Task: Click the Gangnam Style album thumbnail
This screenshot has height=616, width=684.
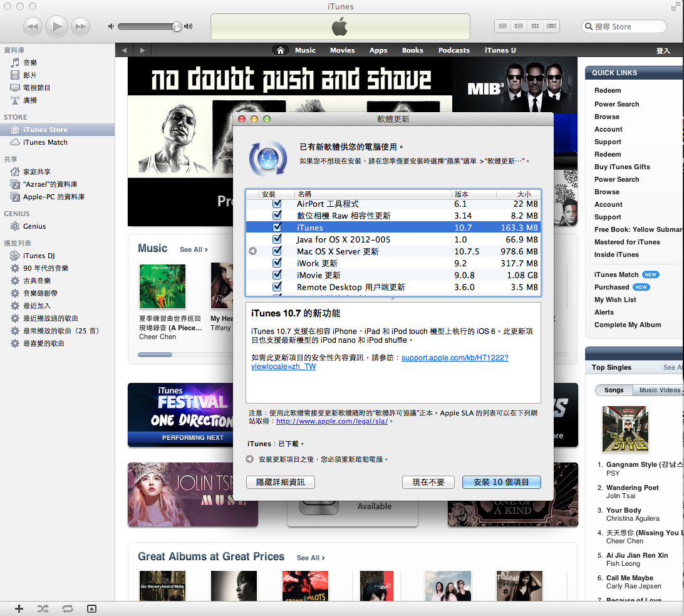Action: pos(625,429)
